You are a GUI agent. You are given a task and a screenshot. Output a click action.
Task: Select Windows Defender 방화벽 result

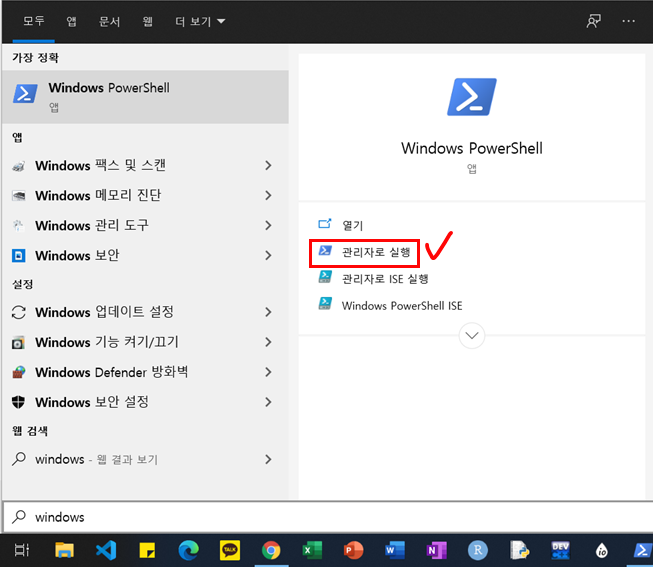coord(145,372)
